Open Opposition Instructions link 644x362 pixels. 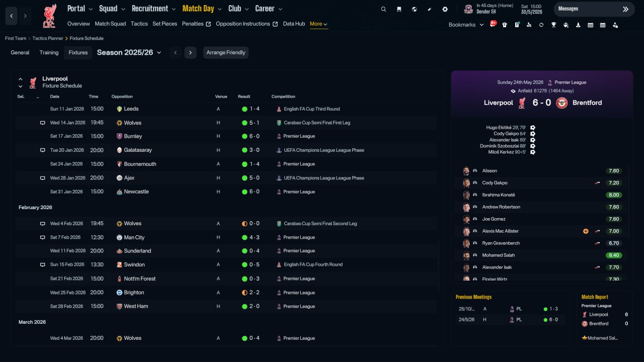coord(247,24)
